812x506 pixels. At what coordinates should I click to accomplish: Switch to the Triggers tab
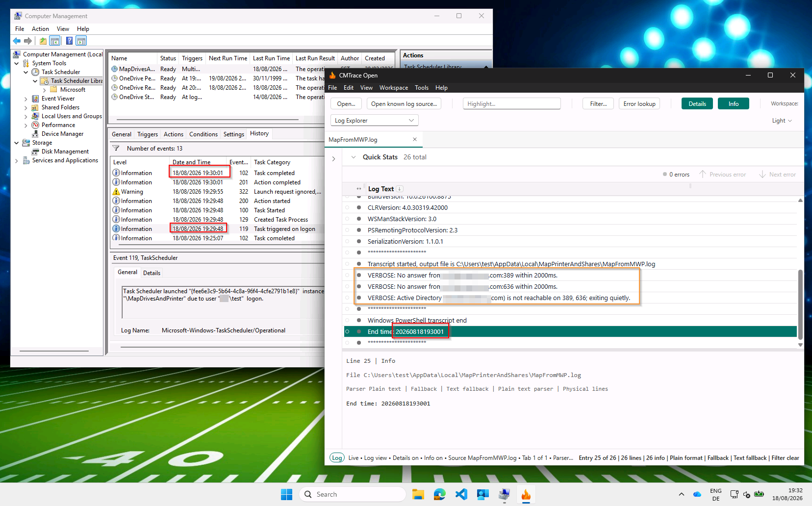click(x=147, y=134)
